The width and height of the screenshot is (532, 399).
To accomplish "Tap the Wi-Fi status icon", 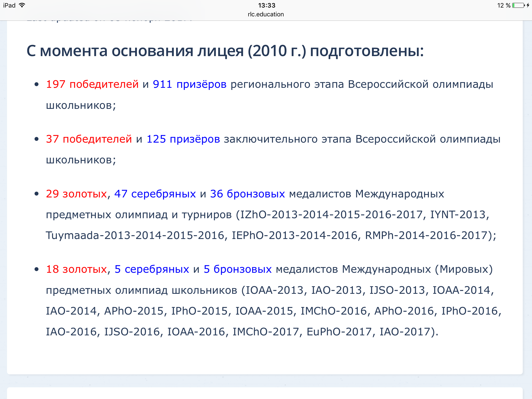I will [x=22, y=5].
